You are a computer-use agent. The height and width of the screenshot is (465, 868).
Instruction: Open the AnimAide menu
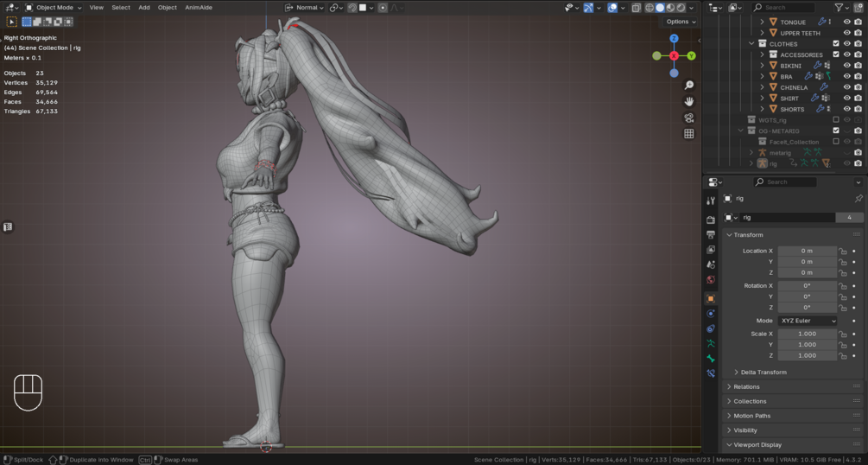coord(199,8)
